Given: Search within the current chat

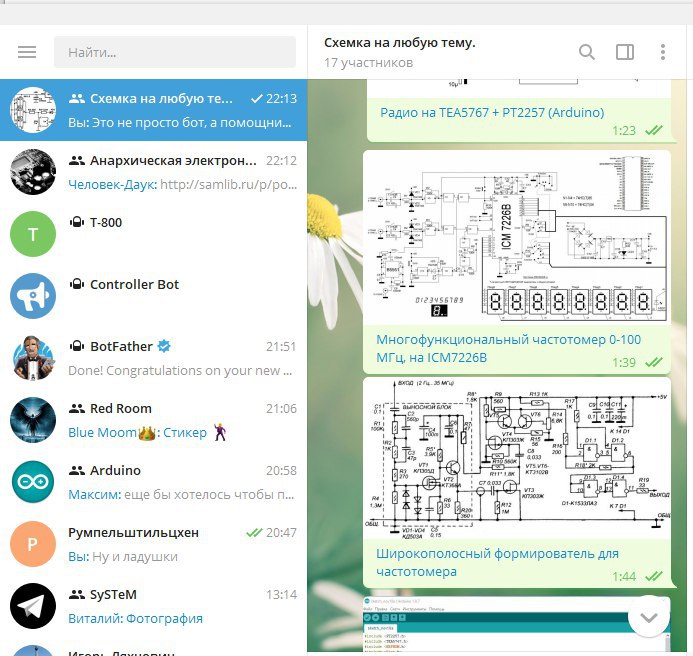Looking at the screenshot, I should tap(586, 52).
